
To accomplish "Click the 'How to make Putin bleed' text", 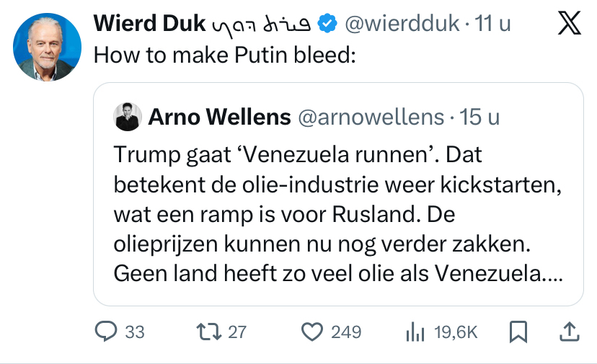I will point(225,56).
